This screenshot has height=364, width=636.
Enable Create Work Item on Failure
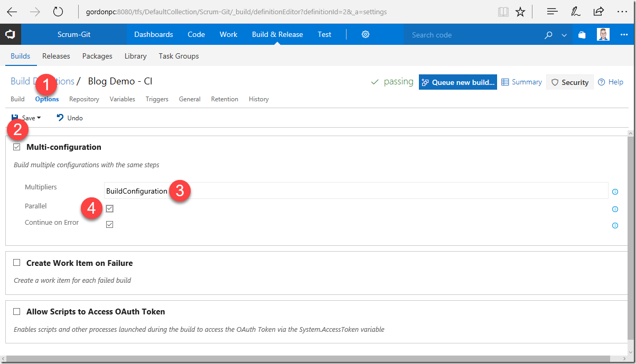tap(17, 263)
